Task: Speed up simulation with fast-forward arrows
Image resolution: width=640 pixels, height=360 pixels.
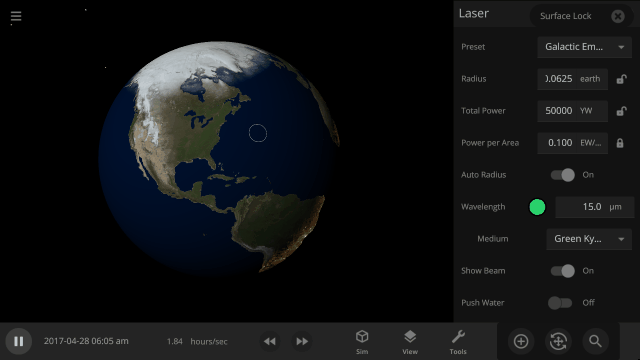Action: point(302,341)
